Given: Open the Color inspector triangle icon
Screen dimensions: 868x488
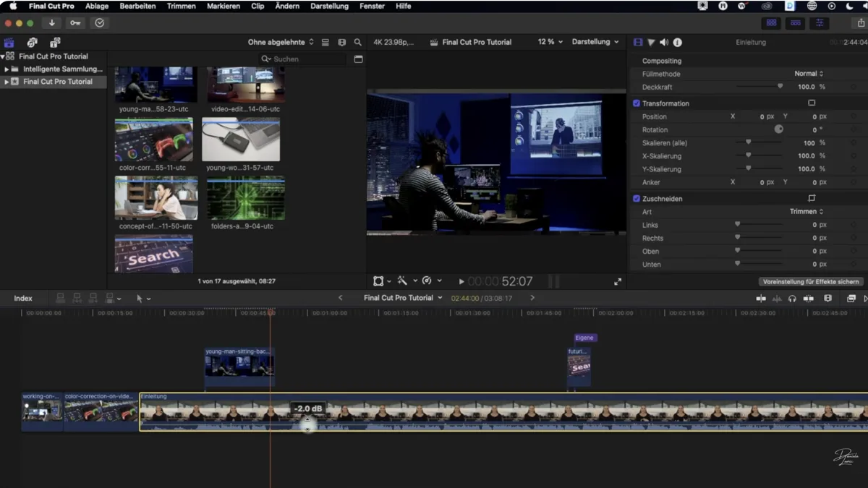Looking at the screenshot, I should pos(651,43).
